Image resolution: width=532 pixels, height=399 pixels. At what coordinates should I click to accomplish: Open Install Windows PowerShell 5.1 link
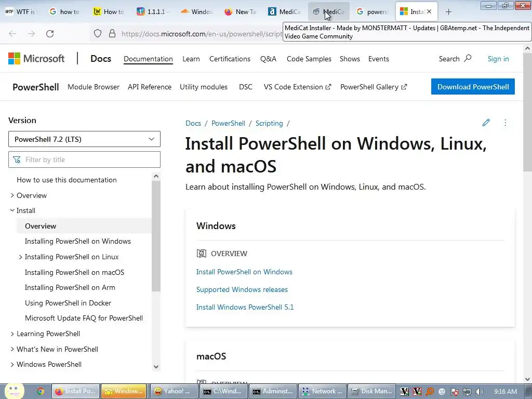[245, 307]
